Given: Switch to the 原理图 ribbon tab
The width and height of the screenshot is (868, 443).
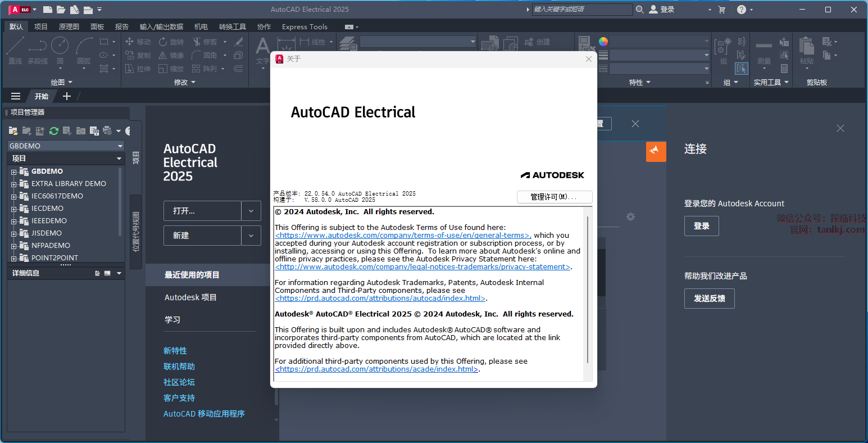Looking at the screenshot, I should point(69,26).
